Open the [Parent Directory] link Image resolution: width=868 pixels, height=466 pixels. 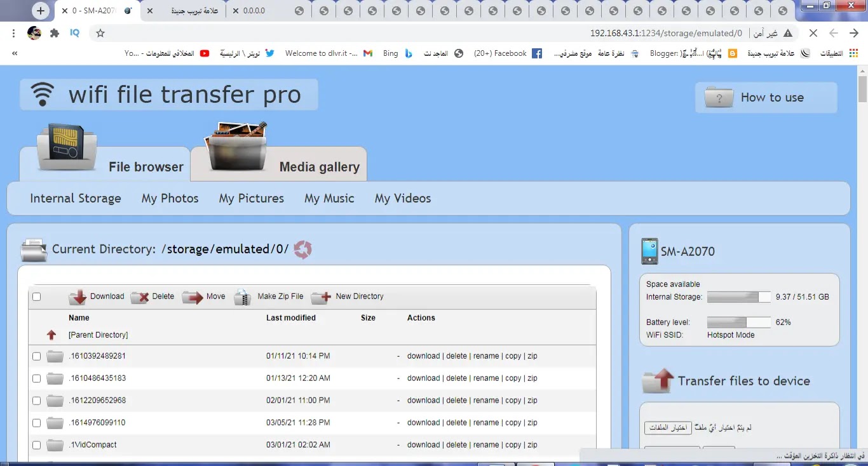click(98, 335)
